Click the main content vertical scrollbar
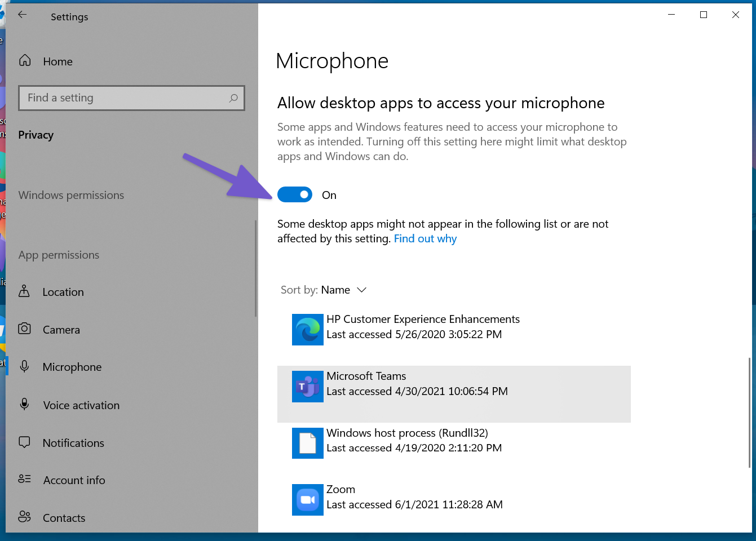Screen dimensions: 756x541 (749, 412)
